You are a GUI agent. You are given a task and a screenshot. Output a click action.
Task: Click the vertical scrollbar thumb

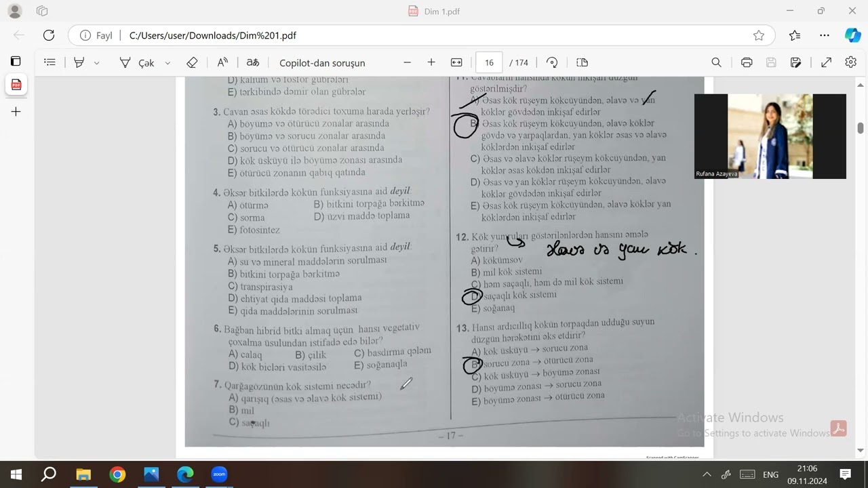[x=861, y=128]
